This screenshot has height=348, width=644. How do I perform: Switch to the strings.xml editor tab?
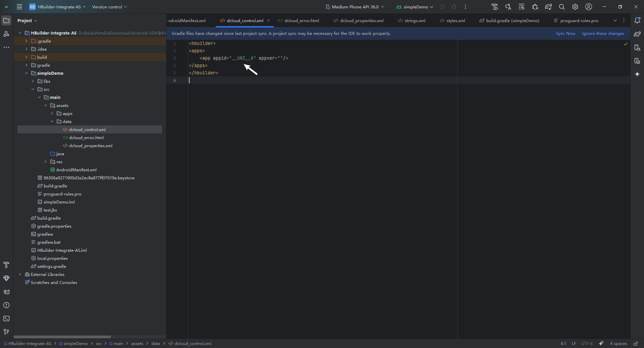pyautogui.click(x=415, y=20)
